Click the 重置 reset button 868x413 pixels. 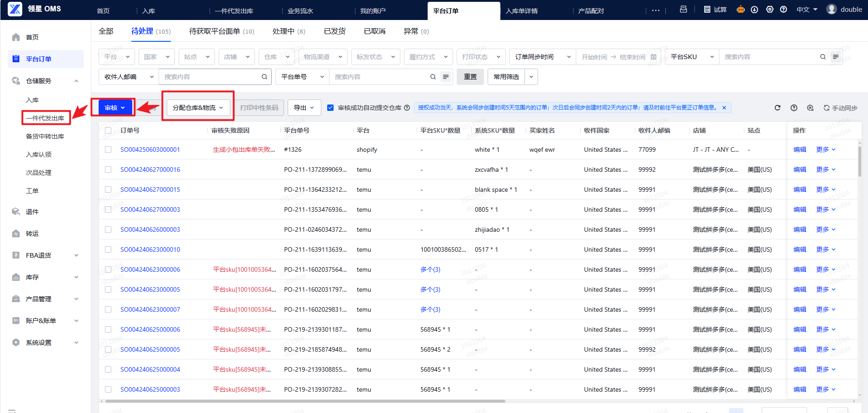[470, 77]
